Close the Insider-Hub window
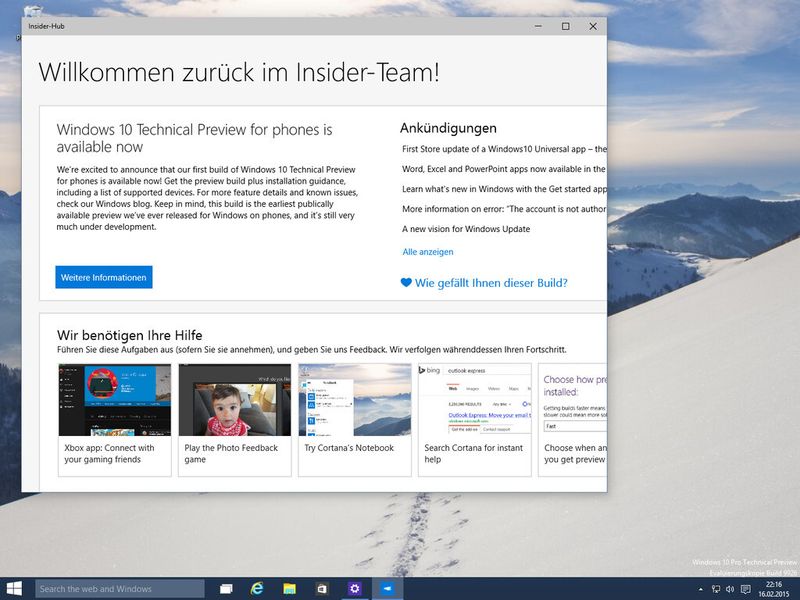This screenshot has width=800, height=600. [593, 26]
